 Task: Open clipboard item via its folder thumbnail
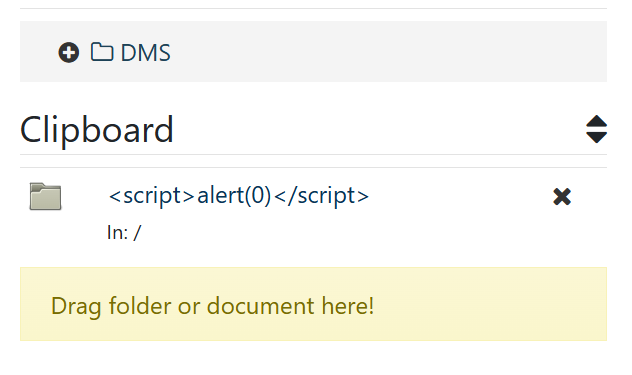point(46,196)
